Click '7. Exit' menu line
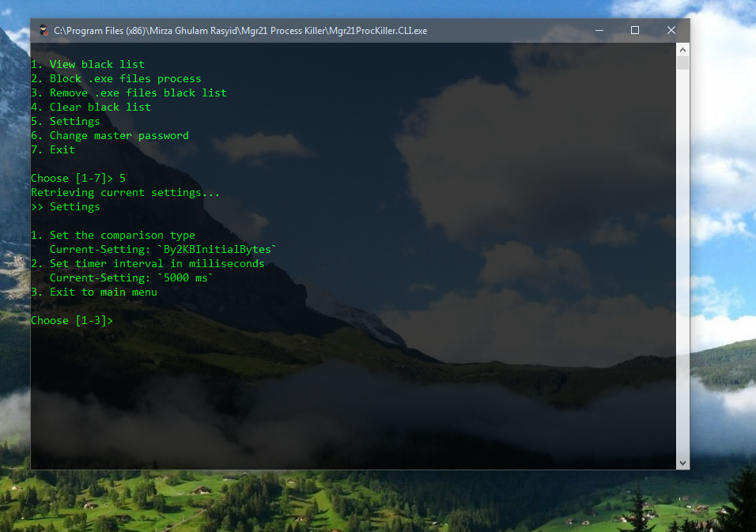Screen dimensions: 756x532 53,150
